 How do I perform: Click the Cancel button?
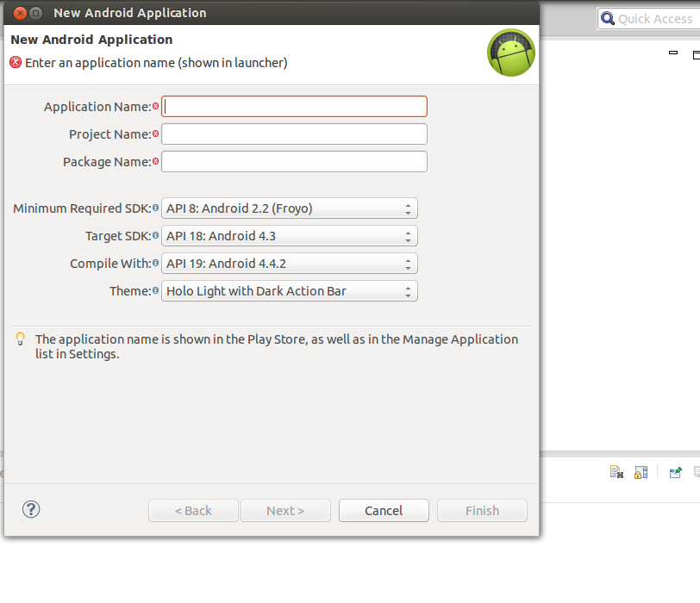point(384,510)
